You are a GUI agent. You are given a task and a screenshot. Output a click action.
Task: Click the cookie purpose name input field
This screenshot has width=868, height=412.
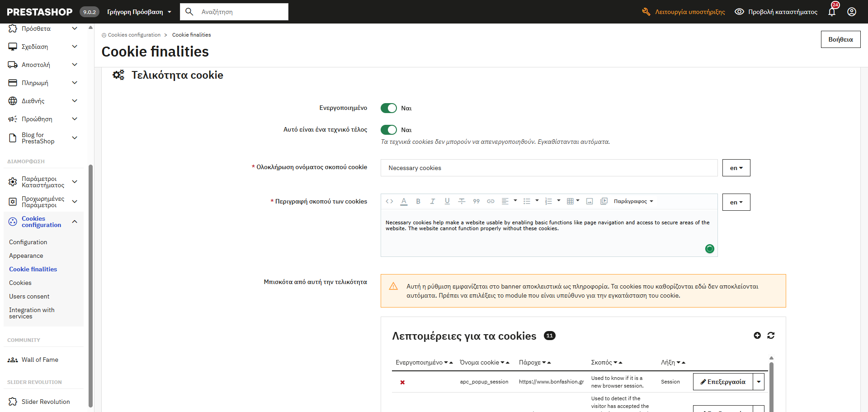(549, 168)
